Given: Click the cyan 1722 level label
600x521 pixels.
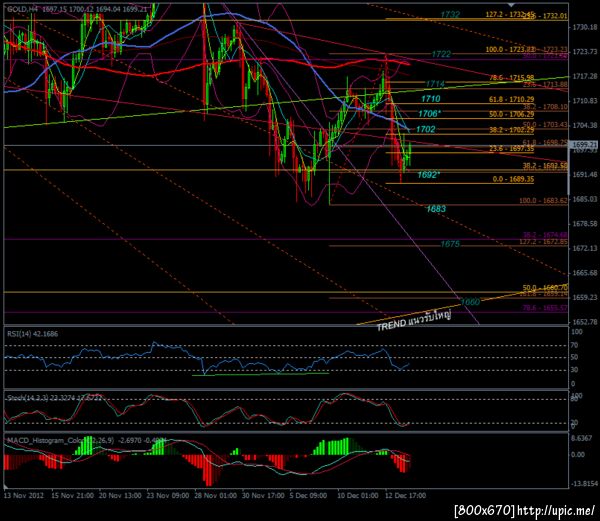Looking at the screenshot, I should (441, 54).
